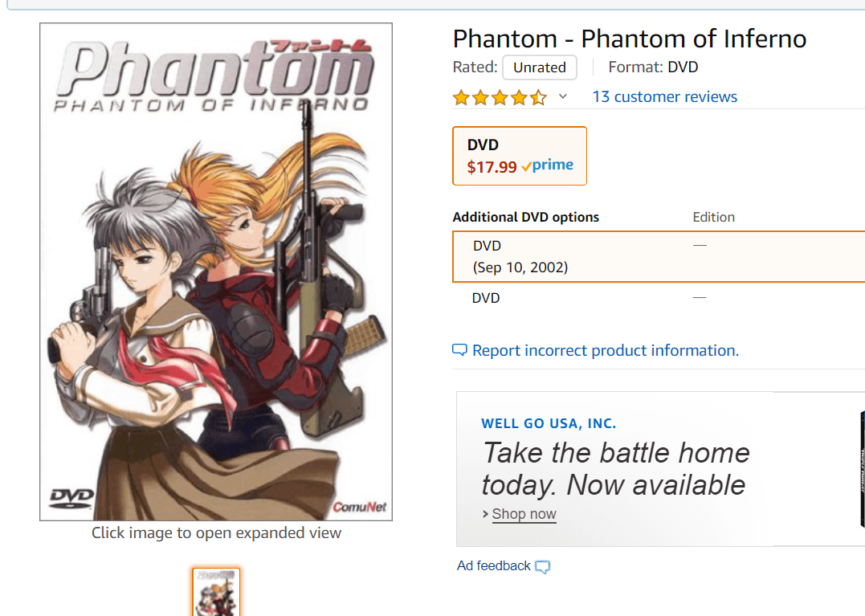The image size is (865, 616).
Task: Click the Phantom DVD cover image
Action: 216,271
